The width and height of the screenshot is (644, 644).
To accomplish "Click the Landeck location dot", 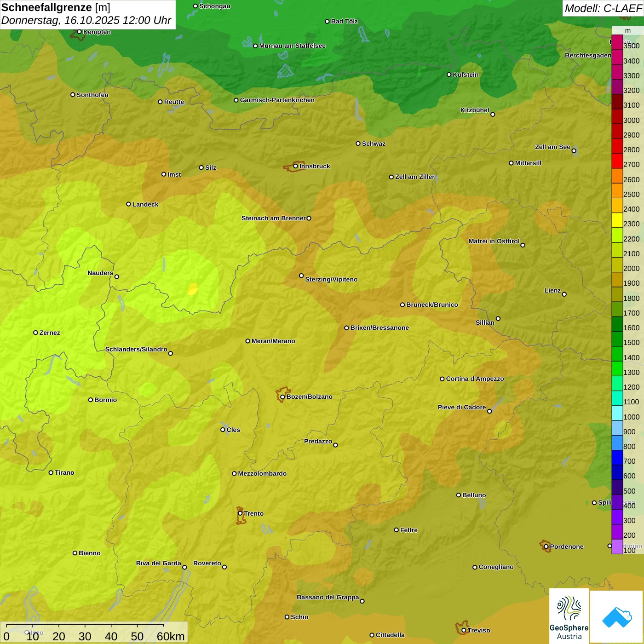I will 129,204.
